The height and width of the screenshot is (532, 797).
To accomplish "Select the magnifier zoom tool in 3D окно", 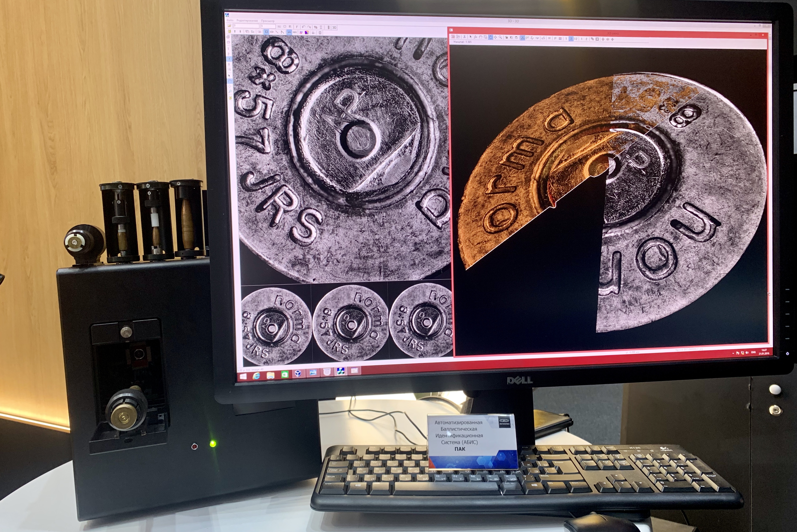I will [500, 37].
